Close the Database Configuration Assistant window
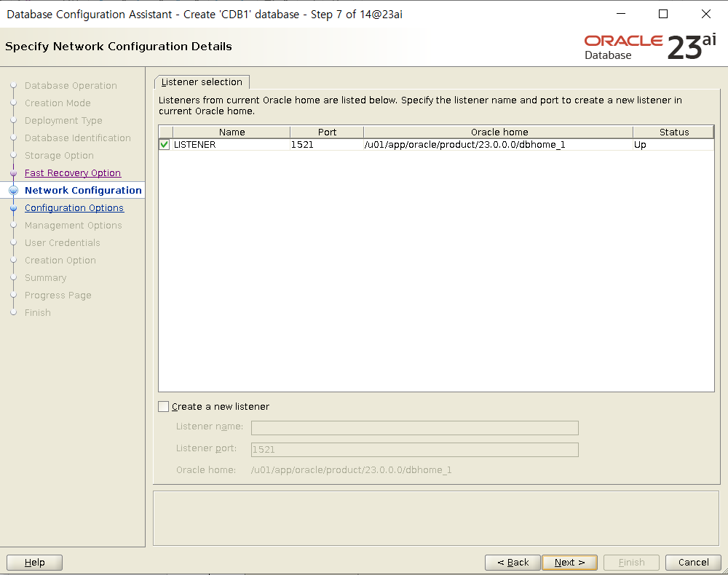The height and width of the screenshot is (575, 728). [x=706, y=14]
